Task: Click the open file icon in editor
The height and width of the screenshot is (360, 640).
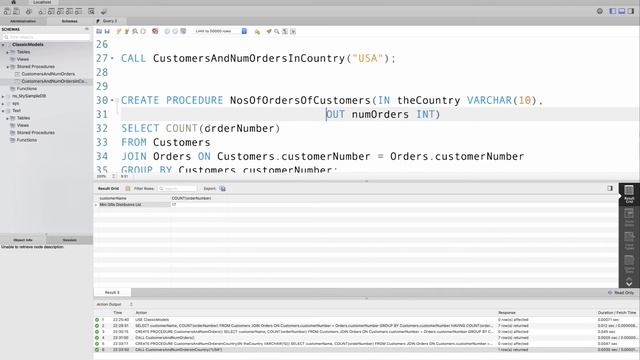Action: (99, 31)
